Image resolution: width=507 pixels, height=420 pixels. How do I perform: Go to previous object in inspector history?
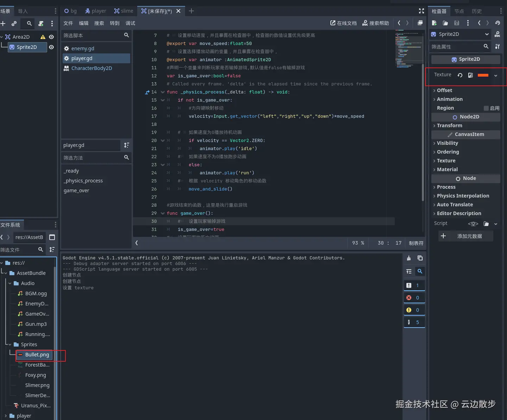(479, 23)
